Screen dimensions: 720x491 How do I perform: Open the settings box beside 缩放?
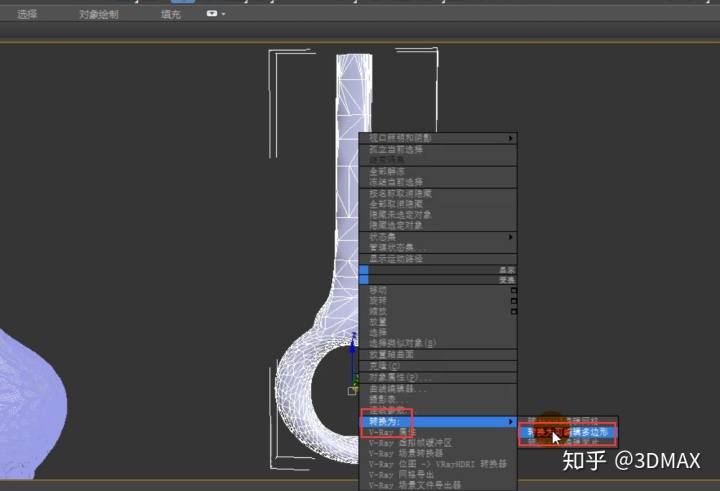(514, 311)
